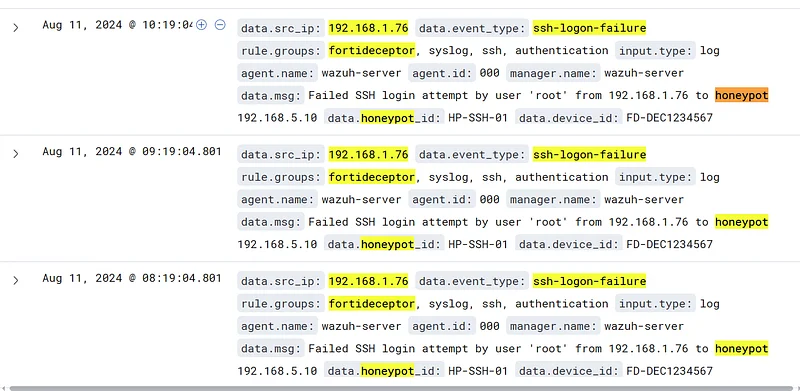Viewport: 800px width, 391px height.
Task: Click manager.name label in 09:19 row
Action: (x=553, y=200)
